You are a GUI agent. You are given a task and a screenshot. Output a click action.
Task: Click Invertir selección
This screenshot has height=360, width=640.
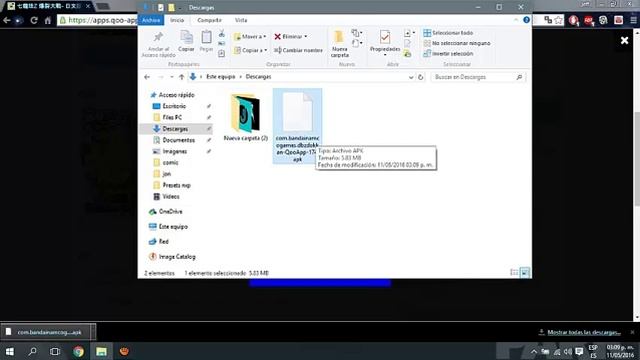448,53
